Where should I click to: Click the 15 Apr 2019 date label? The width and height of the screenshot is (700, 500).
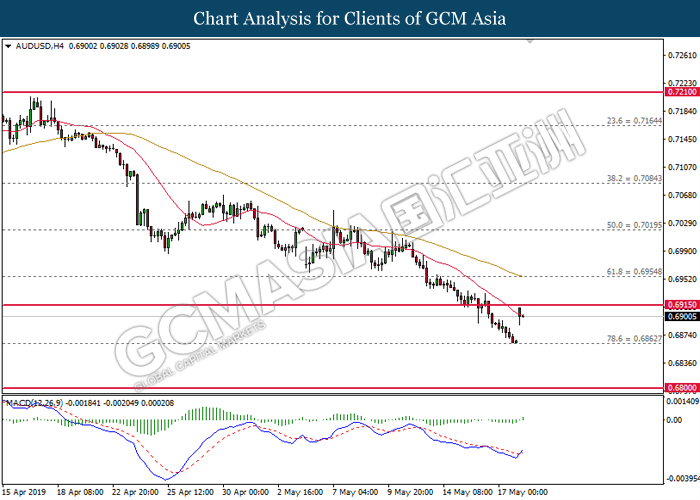point(24,492)
